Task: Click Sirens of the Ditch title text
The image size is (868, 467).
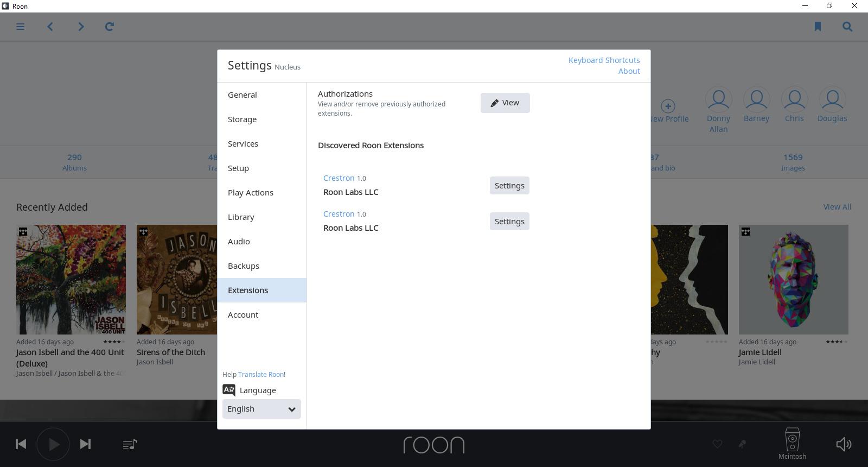Action: tap(171, 352)
